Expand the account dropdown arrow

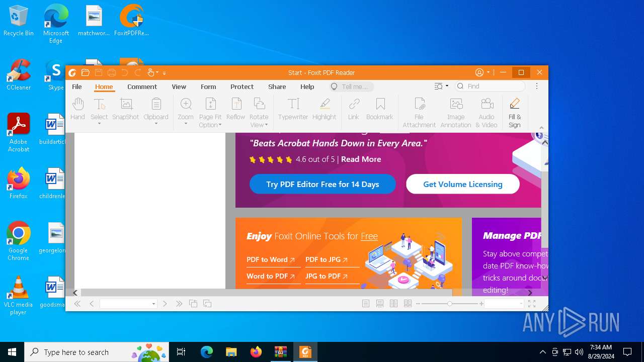pyautogui.click(x=488, y=72)
